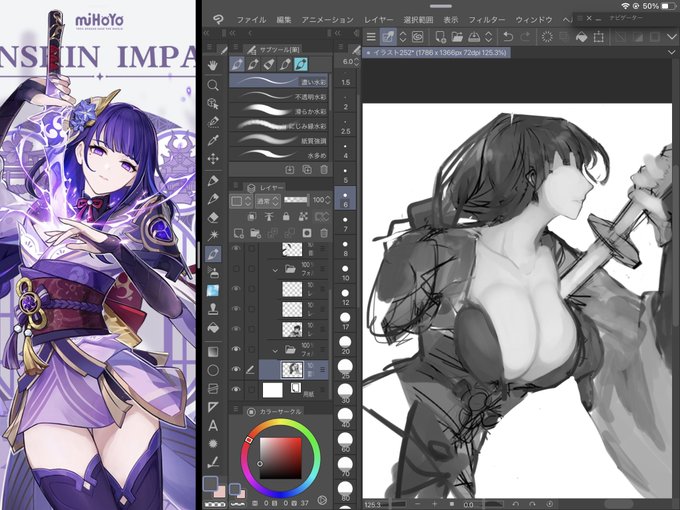The width and height of the screenshot is (680, 510).
Task: Select the 紙質強調 brush
Action: click(x=279, y=140)
